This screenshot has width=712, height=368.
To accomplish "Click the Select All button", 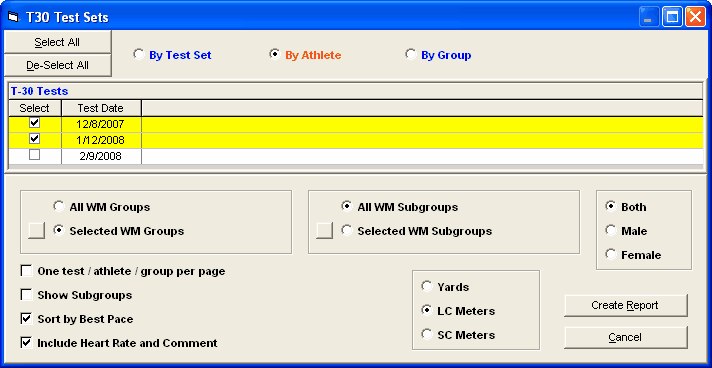I will point(57,42).
